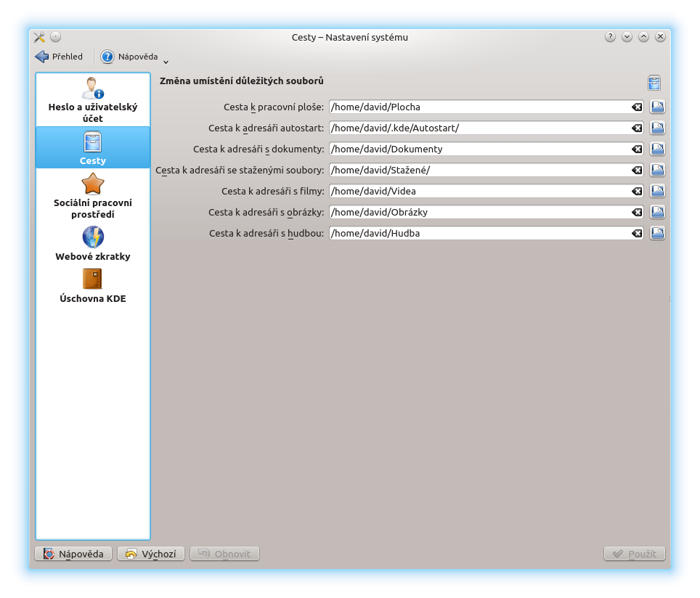
Task: Expand the toolbar overflow chevron
Action: (166, 62)
